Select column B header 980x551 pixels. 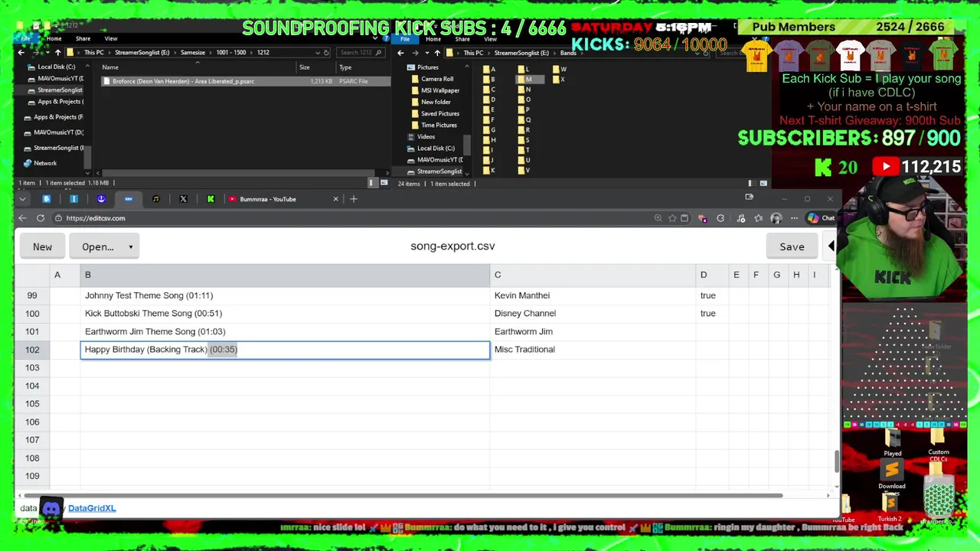click(285, 275)
